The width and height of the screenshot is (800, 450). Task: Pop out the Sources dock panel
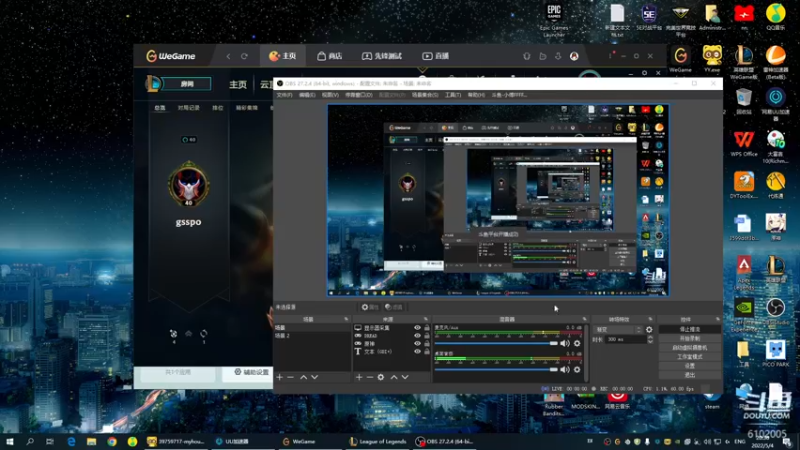pos(426,319)
